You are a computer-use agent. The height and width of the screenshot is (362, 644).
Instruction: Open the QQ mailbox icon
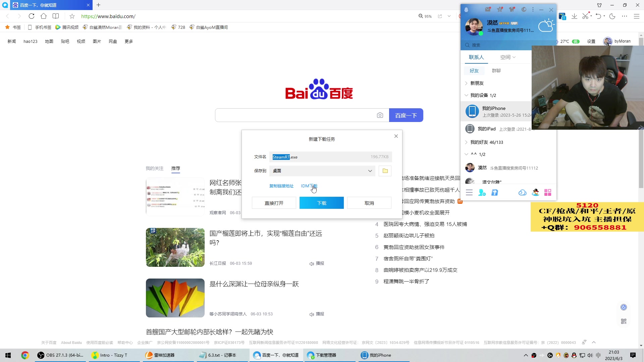tap(488, 9)
